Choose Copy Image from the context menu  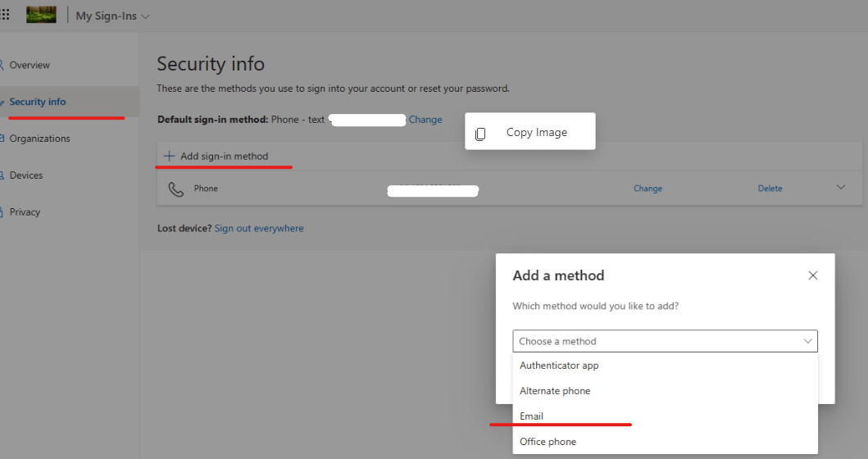530,132
